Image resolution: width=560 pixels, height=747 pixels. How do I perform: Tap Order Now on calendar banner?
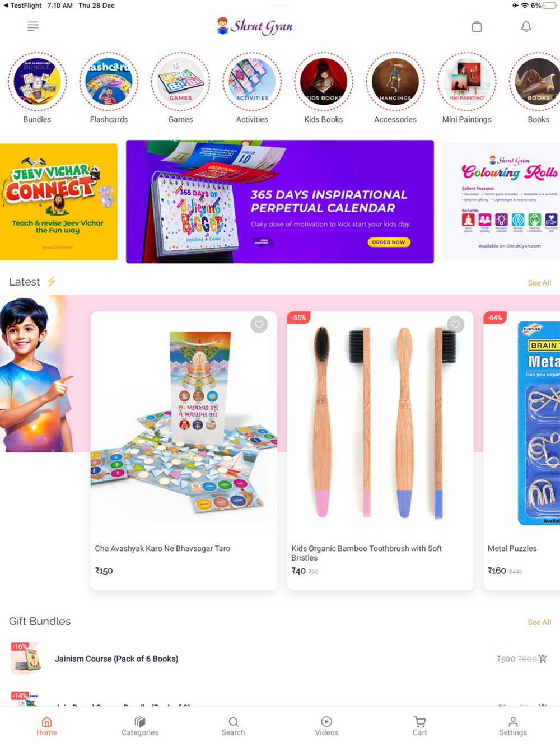(389, 242)
